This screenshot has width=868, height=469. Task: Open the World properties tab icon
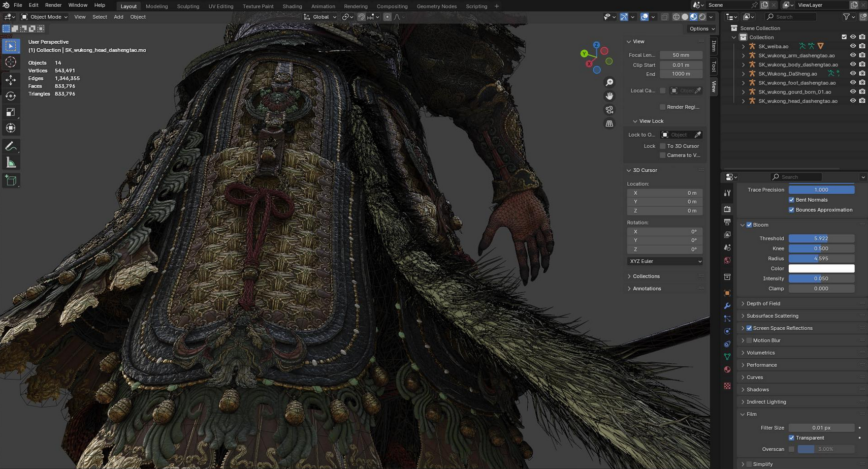point(727,260)
